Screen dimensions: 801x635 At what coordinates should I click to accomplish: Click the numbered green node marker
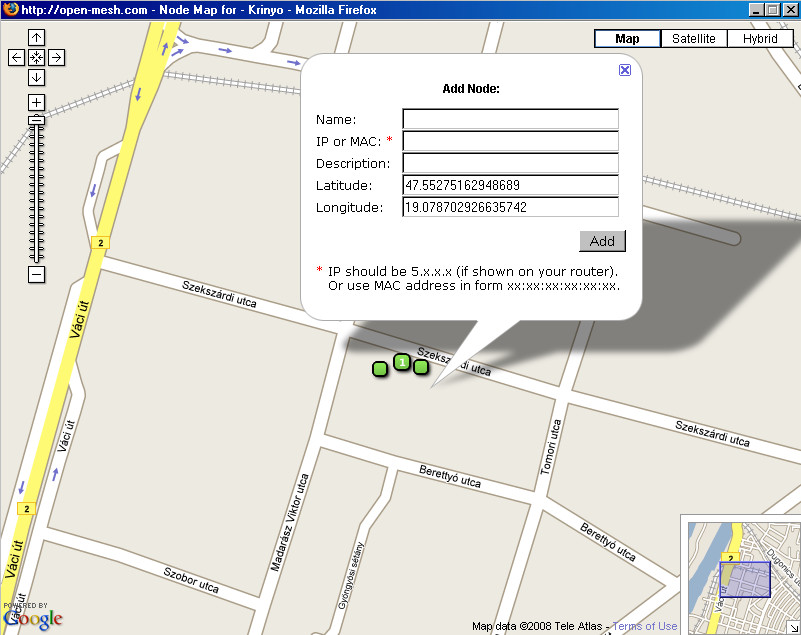pyautogui.click(x=401, y=362)
